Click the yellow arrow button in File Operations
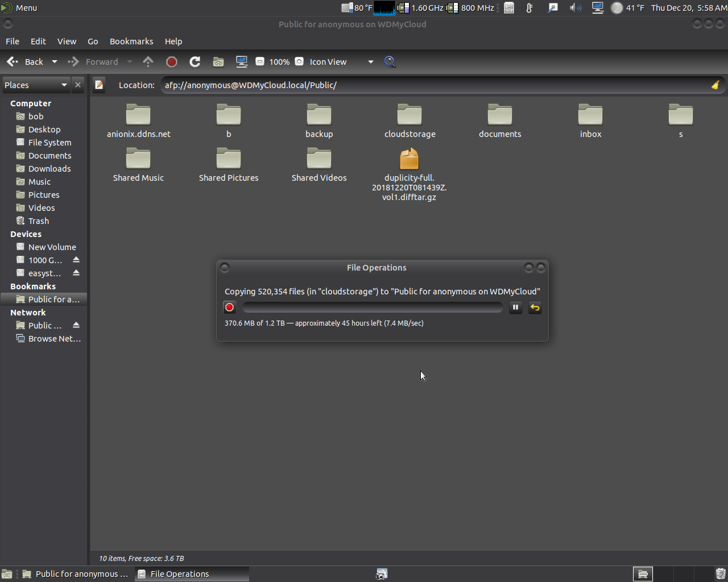The image size is (728, 582). pos(535,307)
